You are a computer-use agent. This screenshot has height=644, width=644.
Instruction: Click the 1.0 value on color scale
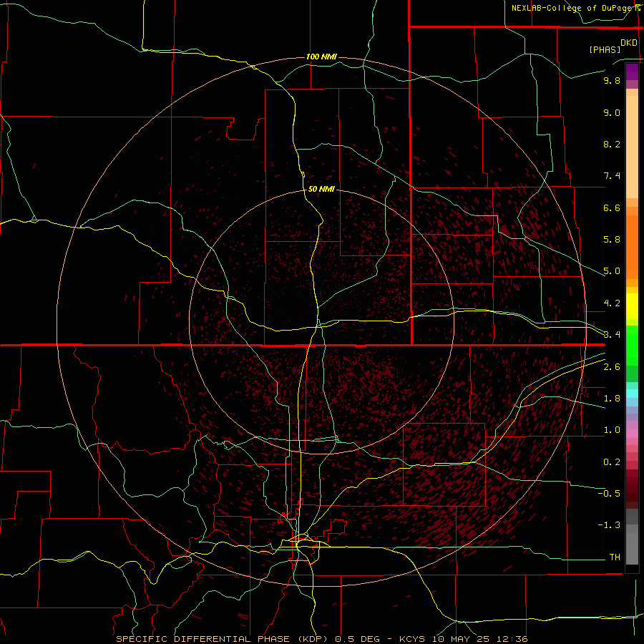[x=612, y=430]
